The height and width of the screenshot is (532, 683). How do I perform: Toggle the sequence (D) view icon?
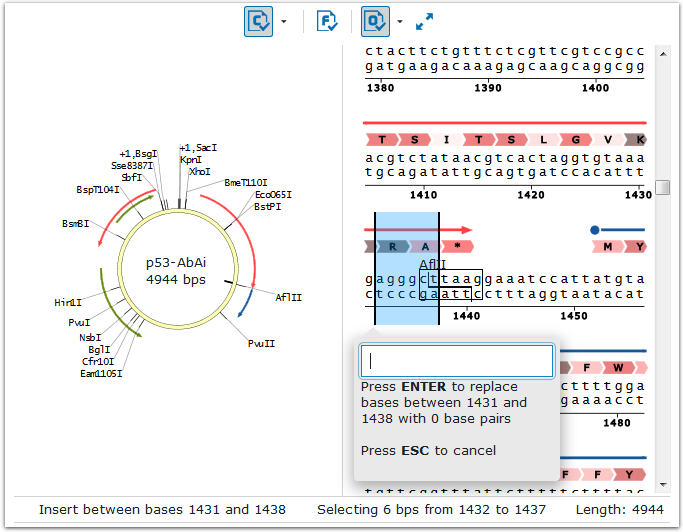coord(375,21)
